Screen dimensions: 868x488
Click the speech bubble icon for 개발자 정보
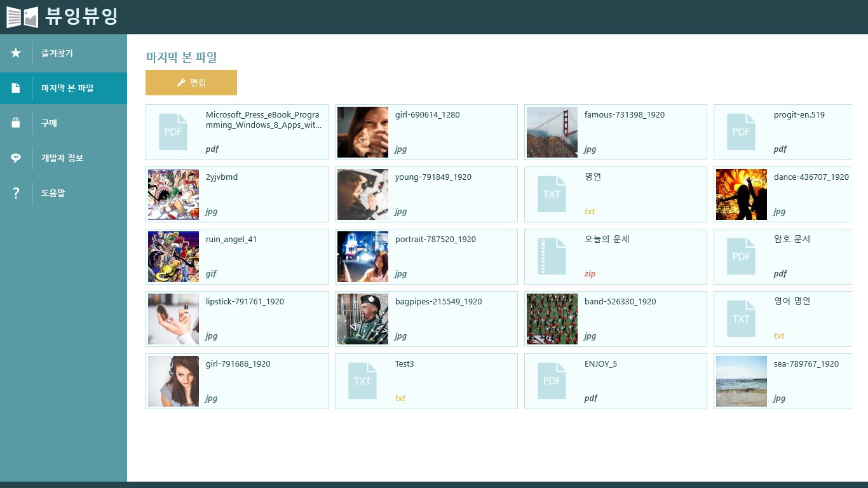[x=16, y=158]
